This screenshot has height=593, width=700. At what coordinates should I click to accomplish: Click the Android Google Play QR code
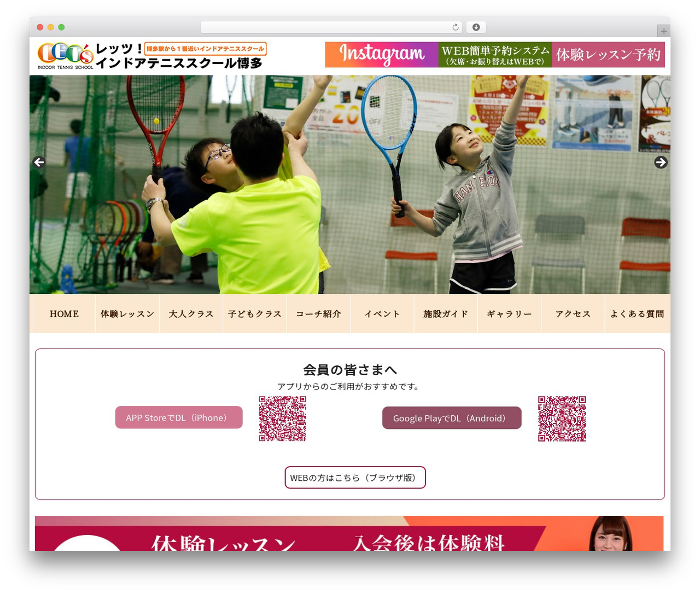point(562,418)
